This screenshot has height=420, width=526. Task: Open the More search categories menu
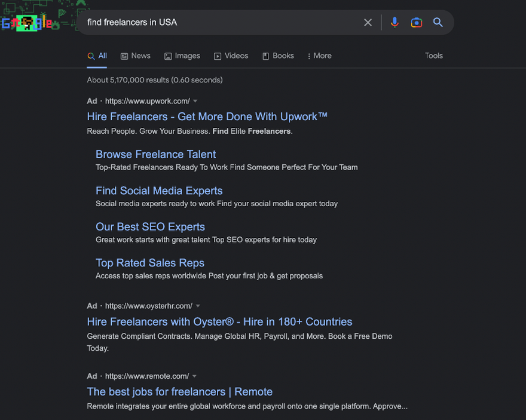coord(320,56)
